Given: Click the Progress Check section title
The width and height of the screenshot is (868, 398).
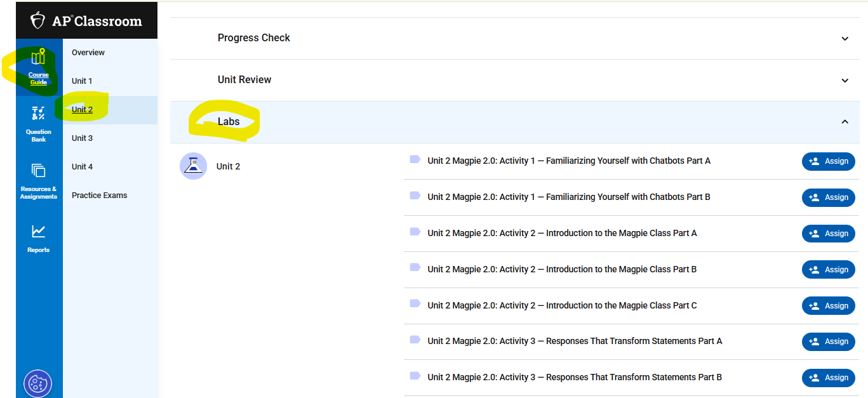Looking at the screenshot, I should (253, 38).
